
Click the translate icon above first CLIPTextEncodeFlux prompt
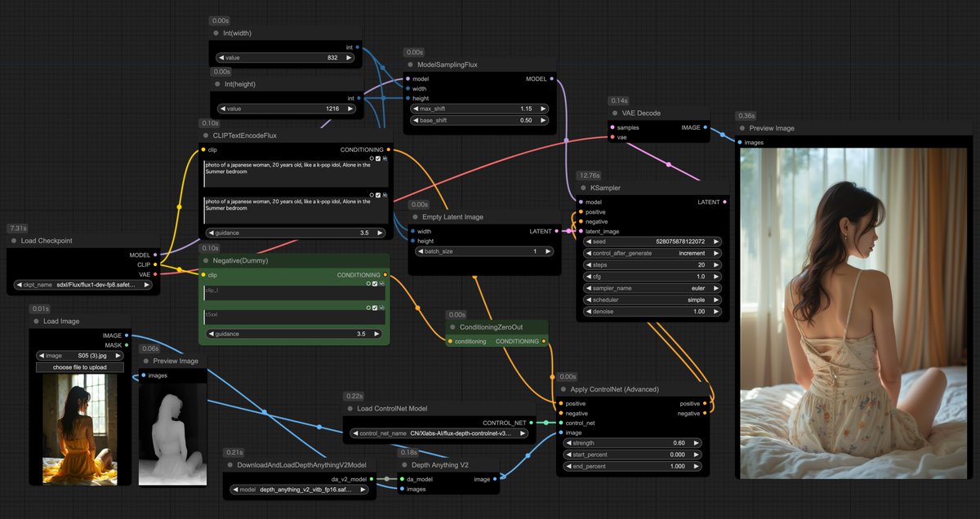coord(384,158)
